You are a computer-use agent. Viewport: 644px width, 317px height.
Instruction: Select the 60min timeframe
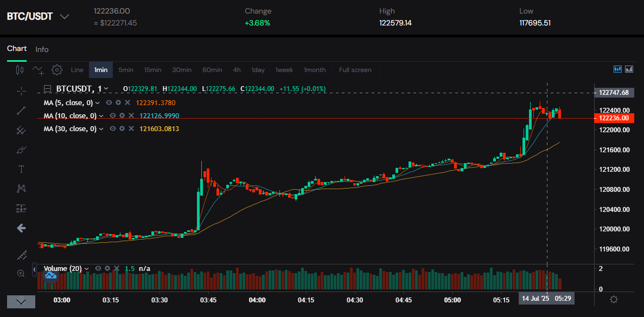click(212, 70)
